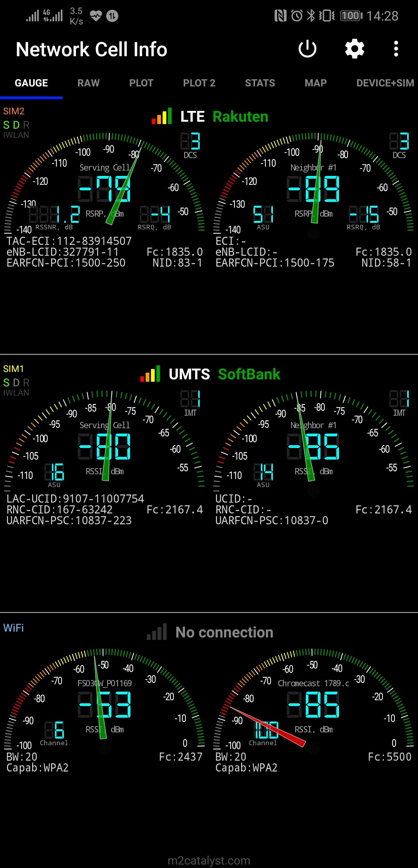Select the SIM1 label

13,369
